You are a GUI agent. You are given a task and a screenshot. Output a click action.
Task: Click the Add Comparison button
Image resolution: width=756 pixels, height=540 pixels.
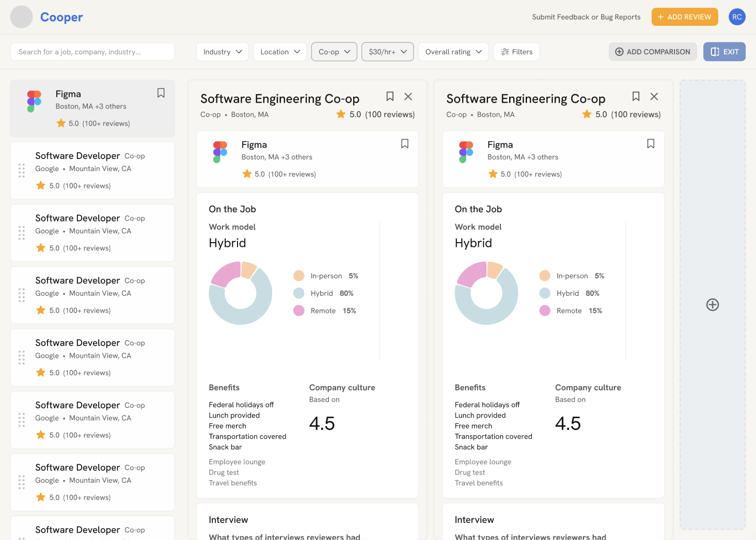pos(653,52)
